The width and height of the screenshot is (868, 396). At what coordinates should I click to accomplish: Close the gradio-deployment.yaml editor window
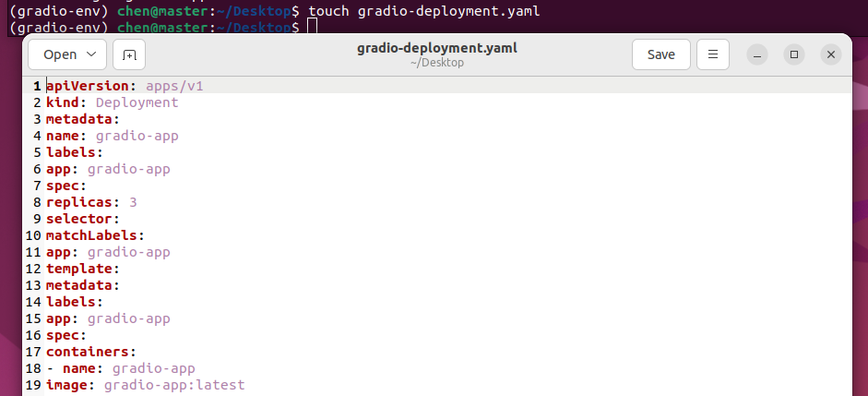coord(831,54)
